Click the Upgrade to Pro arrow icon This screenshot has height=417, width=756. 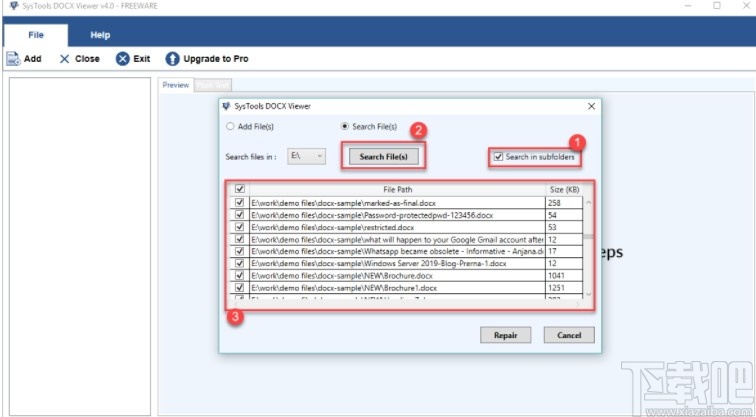point(172,59)
